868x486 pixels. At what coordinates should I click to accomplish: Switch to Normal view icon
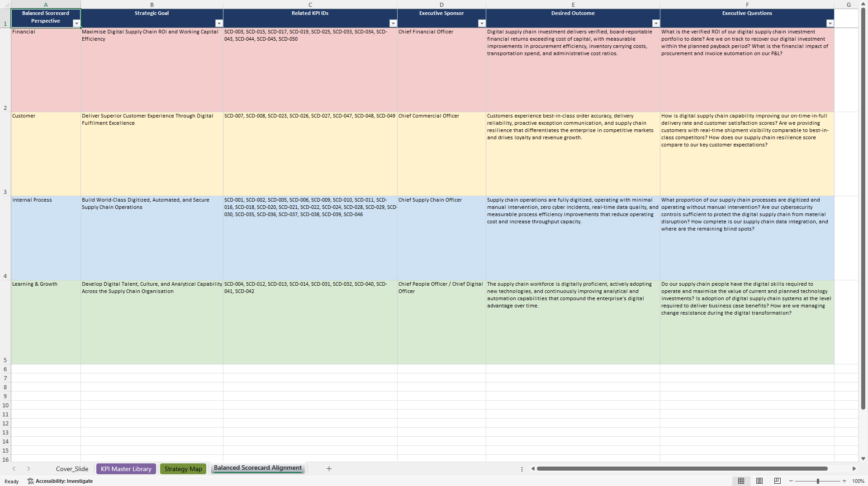pos(741,481)
